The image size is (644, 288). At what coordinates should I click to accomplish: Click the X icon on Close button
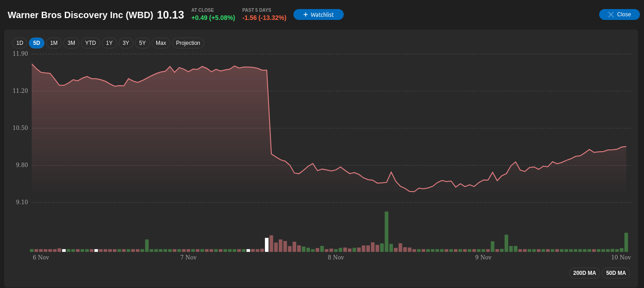pos(611,14)
